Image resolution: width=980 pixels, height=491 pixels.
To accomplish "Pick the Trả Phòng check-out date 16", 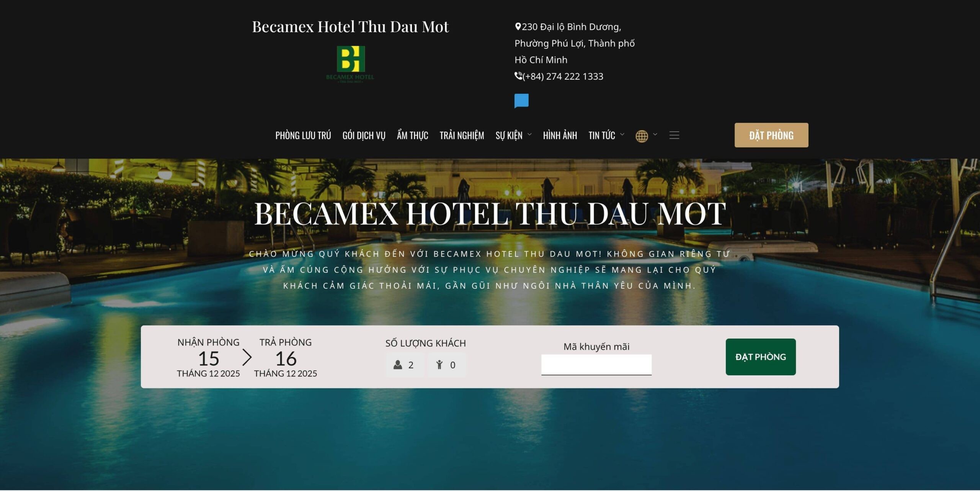I will point(286,359).
